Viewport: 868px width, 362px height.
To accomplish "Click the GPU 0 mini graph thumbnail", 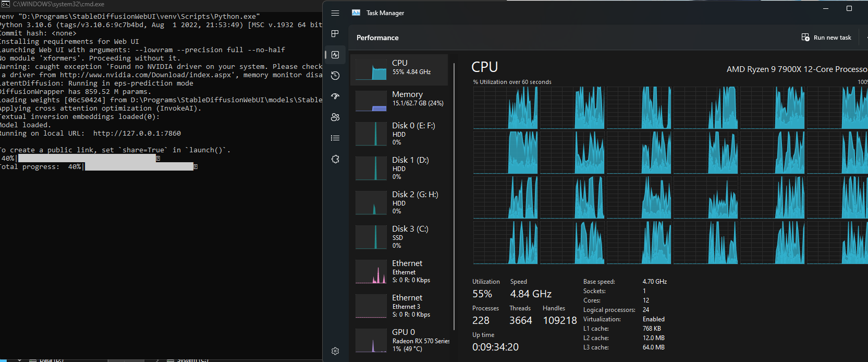I will 371,341.
